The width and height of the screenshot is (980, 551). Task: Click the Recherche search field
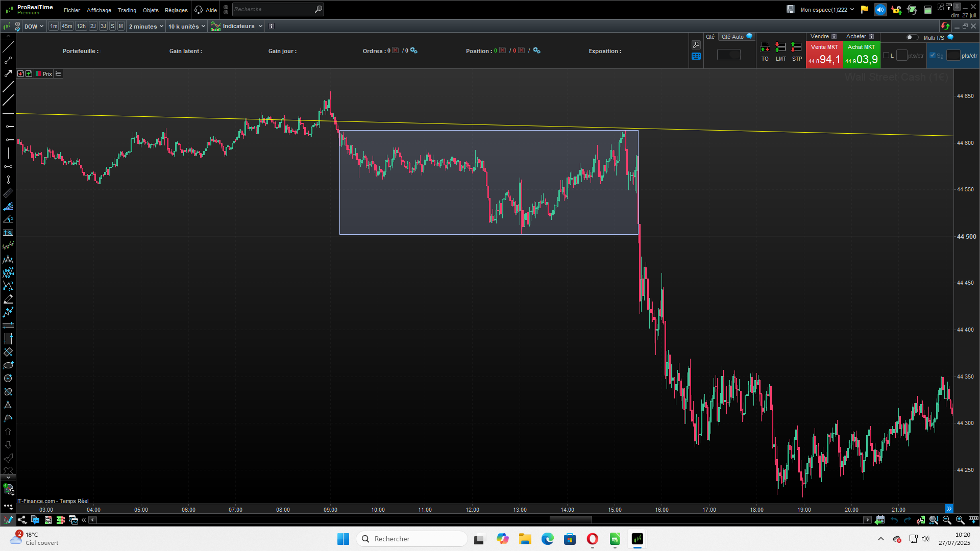(273, 9)
